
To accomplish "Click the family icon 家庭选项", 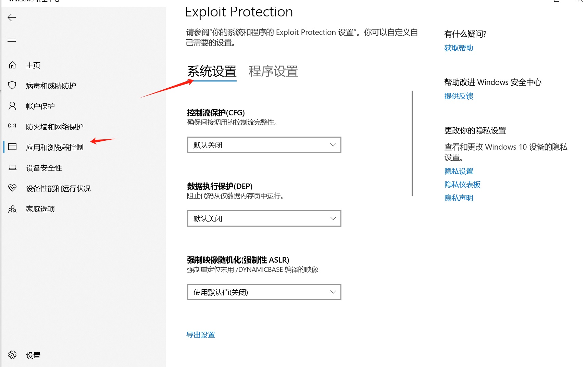I will click(12, 209).
